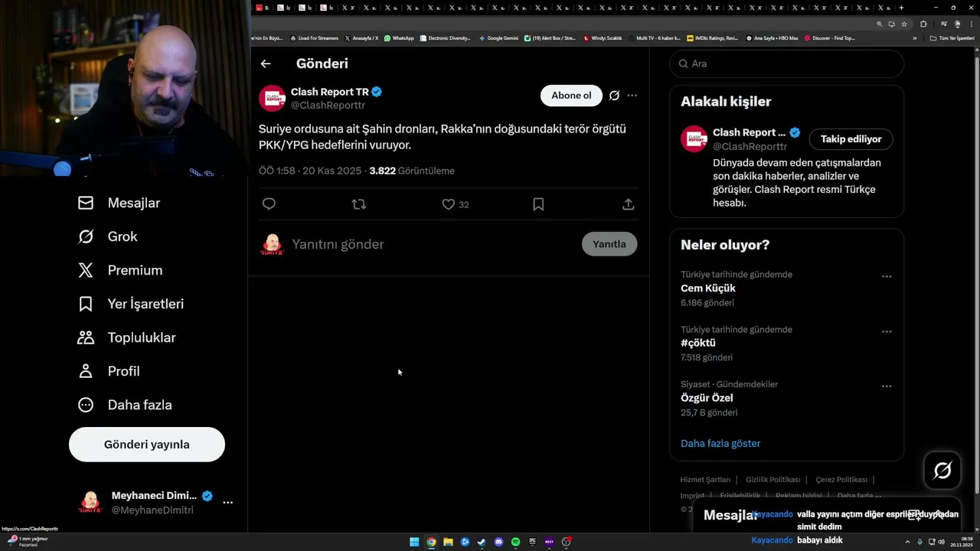Click the Yanıtla reply button
Screen dimensions: 980x551
609,244
